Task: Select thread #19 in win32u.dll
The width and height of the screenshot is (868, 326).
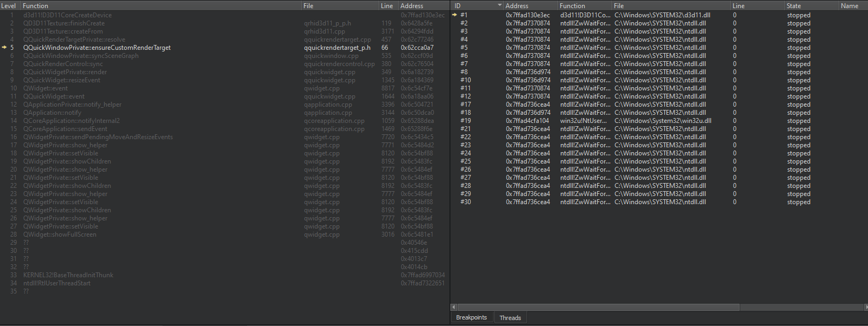Action: tap(465, 121)
